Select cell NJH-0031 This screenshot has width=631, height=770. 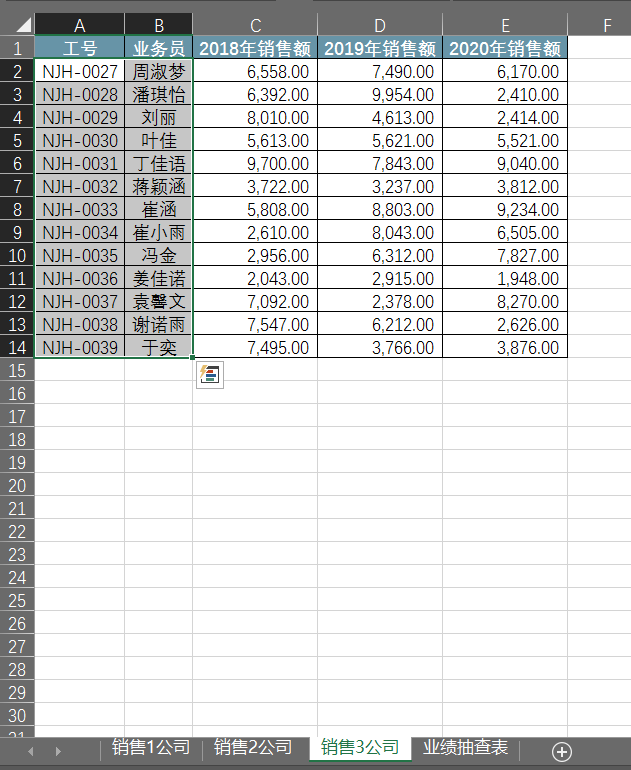click(x=80, y=164)
